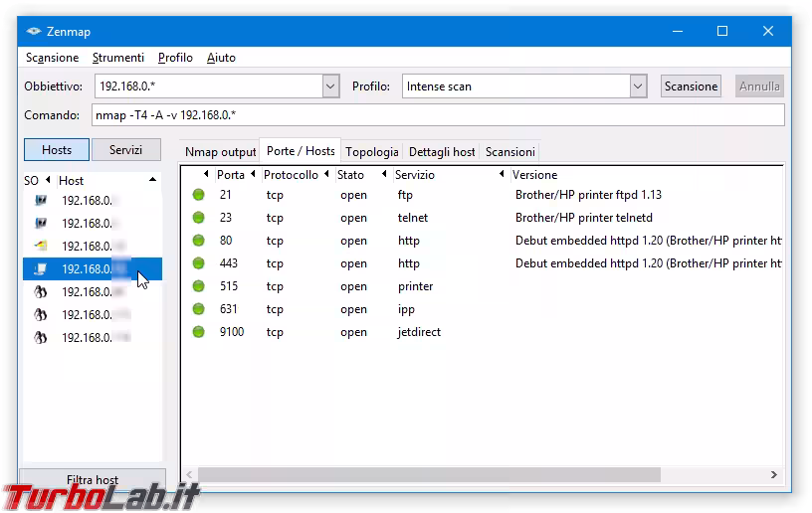Show the Servizi list view

125,150
